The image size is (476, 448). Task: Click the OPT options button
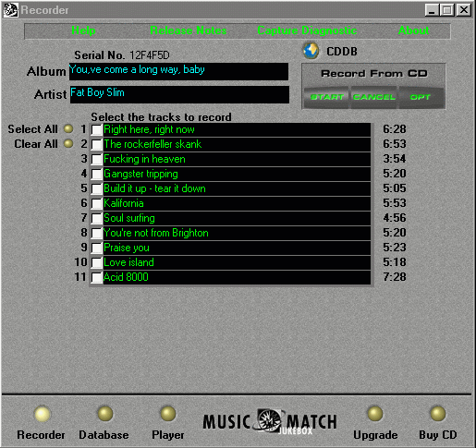(x=421, y=97)
